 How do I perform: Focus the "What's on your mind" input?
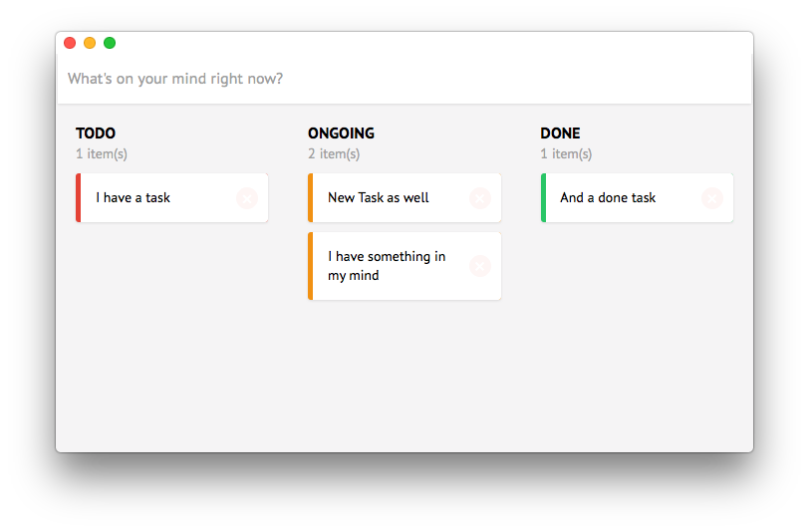tap(404, 79)
